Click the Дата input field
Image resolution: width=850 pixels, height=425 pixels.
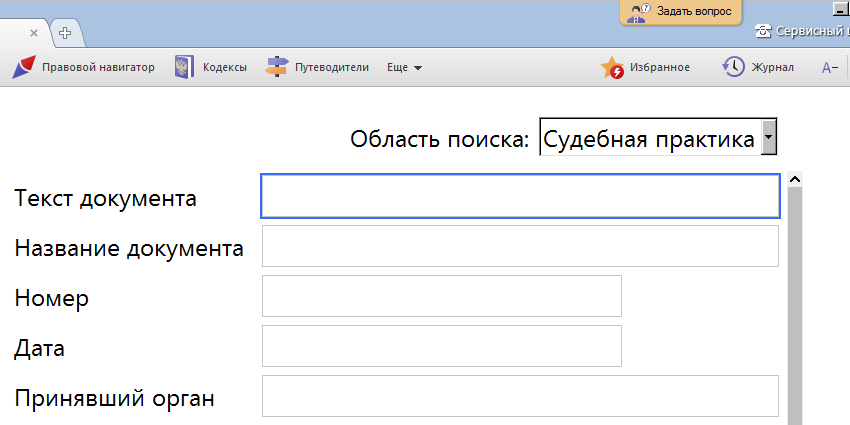[441, 346]
